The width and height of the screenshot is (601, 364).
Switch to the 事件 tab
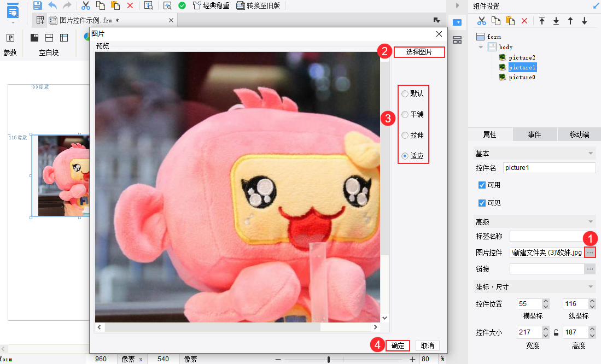[x=534, y=134]
